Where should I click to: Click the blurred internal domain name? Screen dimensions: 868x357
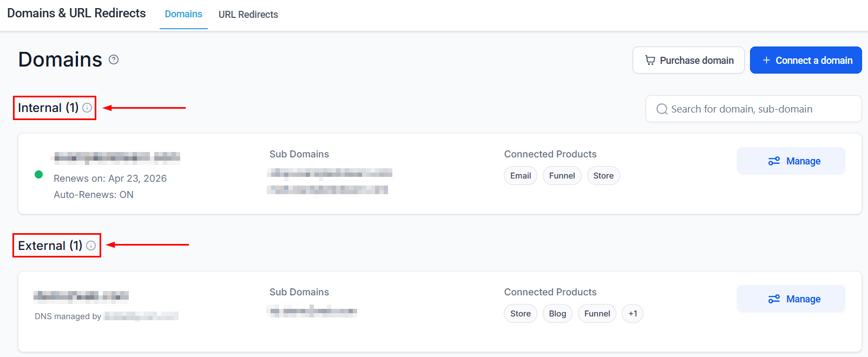[x=116, y=157]
